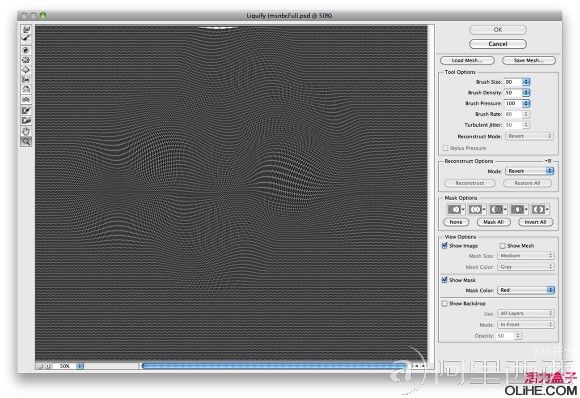Select the Zoom tool in Liquify toolbar
Image resolution: width=580 pixels, height=398 pixels.
tap(26, 141)
